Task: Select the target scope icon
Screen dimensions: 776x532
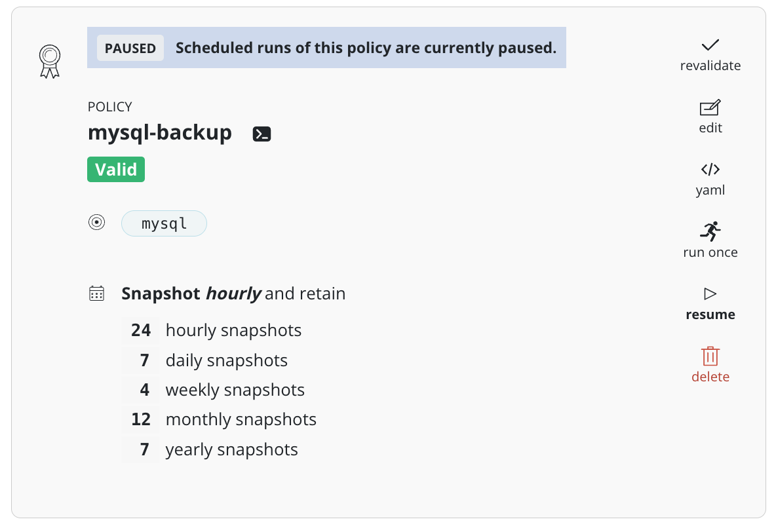Action: coord(96,222)
